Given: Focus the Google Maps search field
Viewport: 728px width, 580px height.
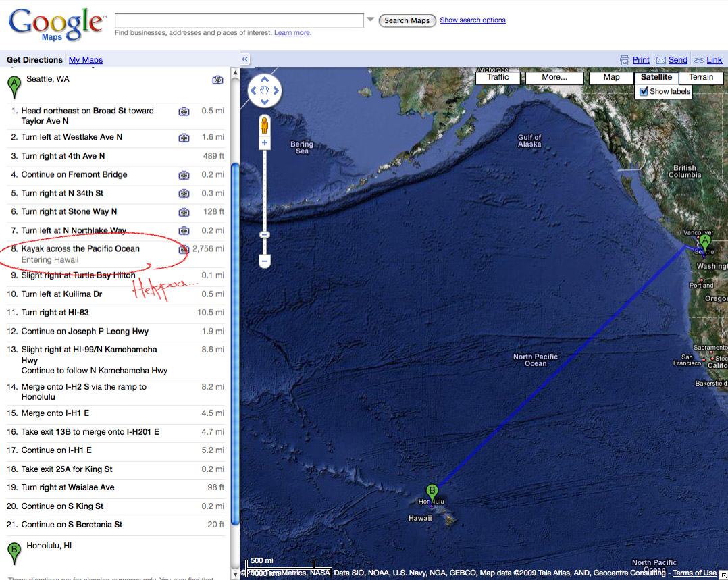Looking at the screenshot, I should click(x=239, y=20).
